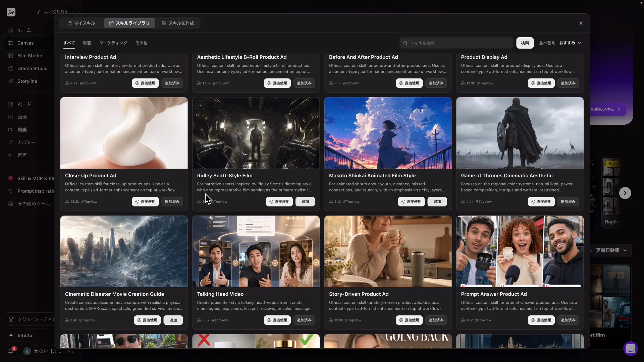Open Prompt Inspiration sidebar item

click(29, 191)
